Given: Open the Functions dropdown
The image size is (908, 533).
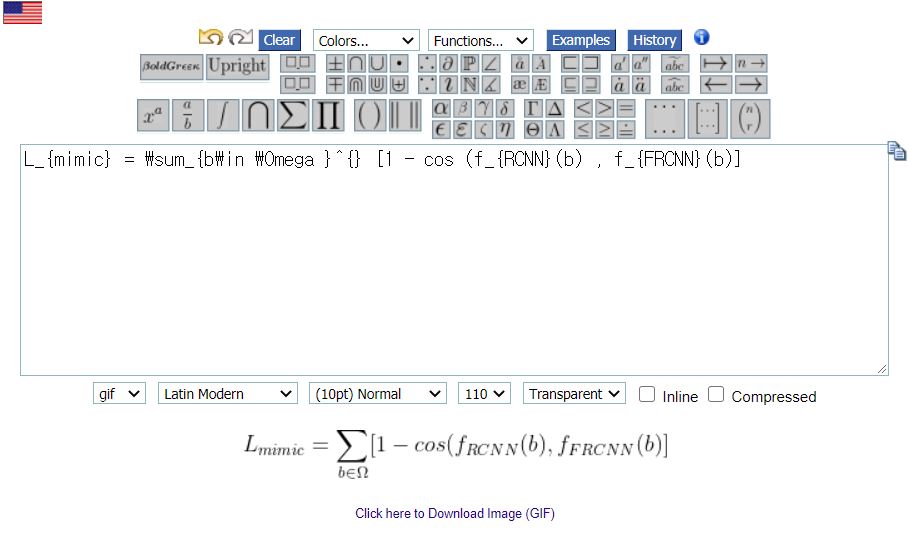Looking at the screenshot, I should [481, 41].
